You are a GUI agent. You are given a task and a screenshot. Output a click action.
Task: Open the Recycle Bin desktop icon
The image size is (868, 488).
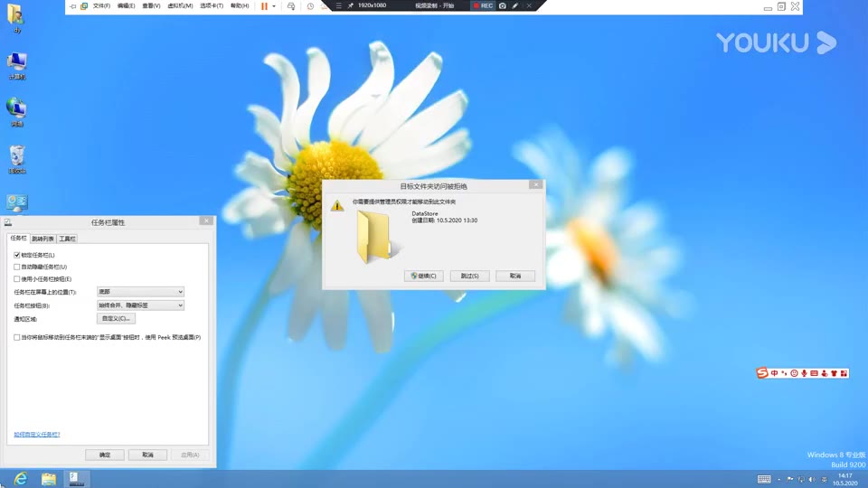[x=16, y=159]
